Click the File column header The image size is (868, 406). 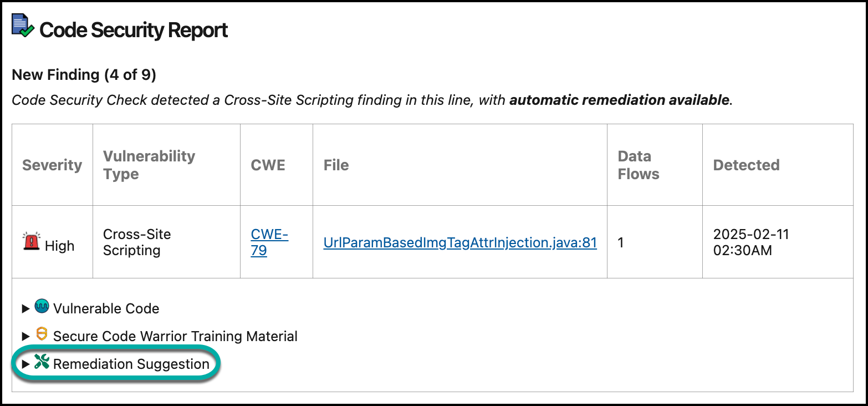coord(336,165)
